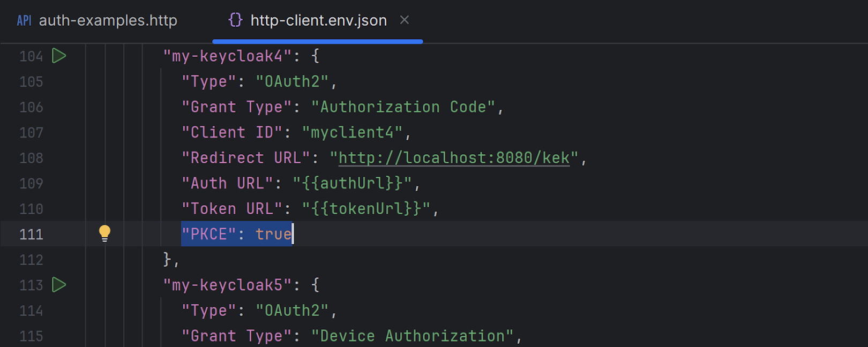
Task: Click the {{authUrl}} variable value
Action: click(353, 183)
